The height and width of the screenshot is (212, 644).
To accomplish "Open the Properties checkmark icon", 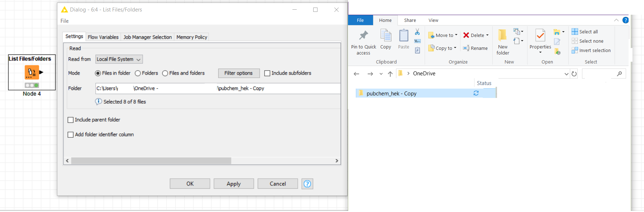I will click(540, 36).
